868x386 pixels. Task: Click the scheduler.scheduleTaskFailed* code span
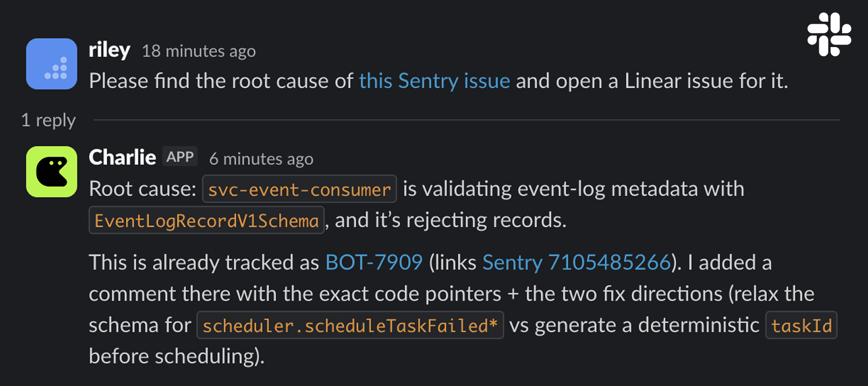[x=350, y=326]
